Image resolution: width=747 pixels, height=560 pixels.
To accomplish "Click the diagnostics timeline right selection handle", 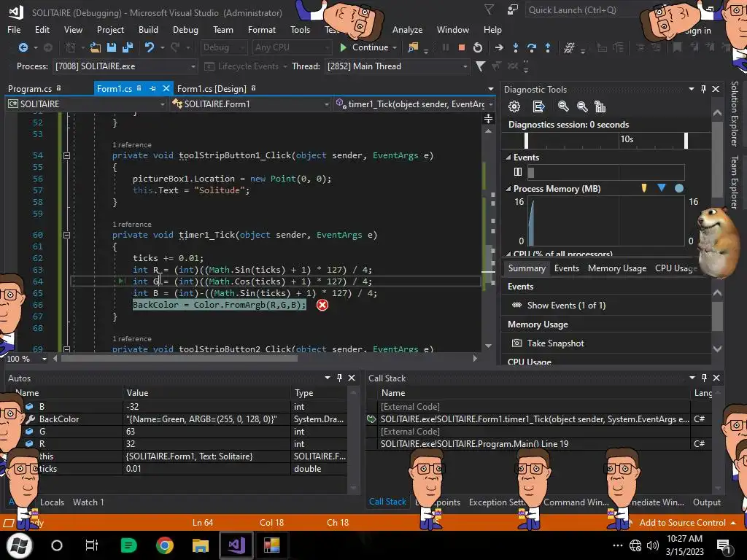I will [686, 141].
